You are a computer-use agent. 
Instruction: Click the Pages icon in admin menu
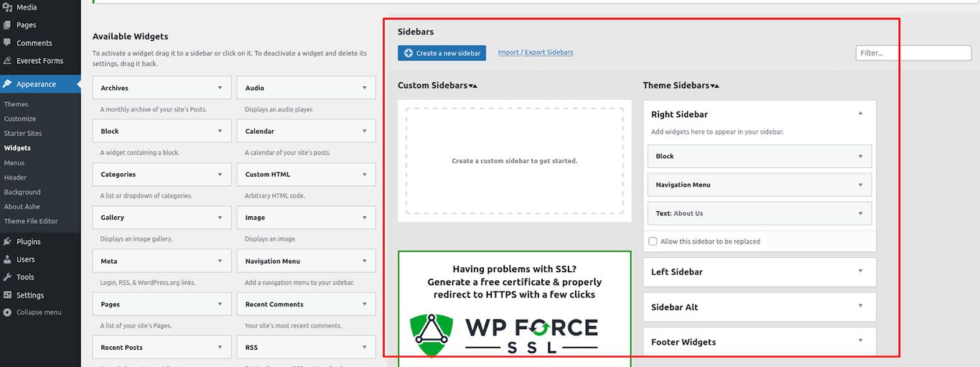(x=7, y=25)
